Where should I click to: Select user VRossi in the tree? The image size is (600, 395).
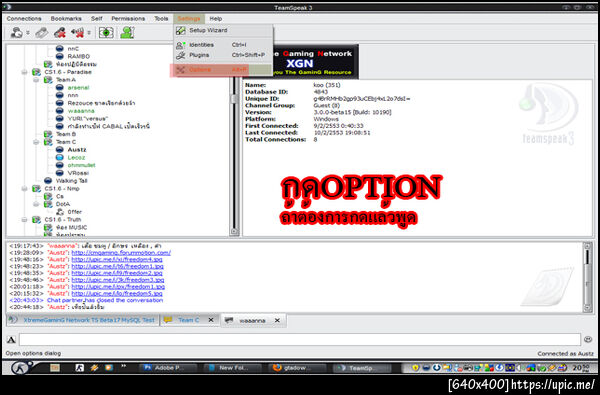78,173
